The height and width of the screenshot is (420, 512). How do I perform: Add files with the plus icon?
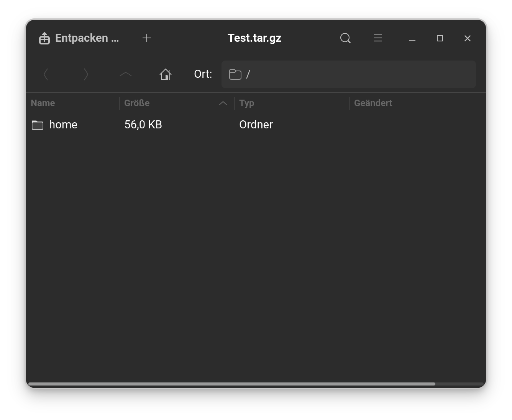pos(146,38)
